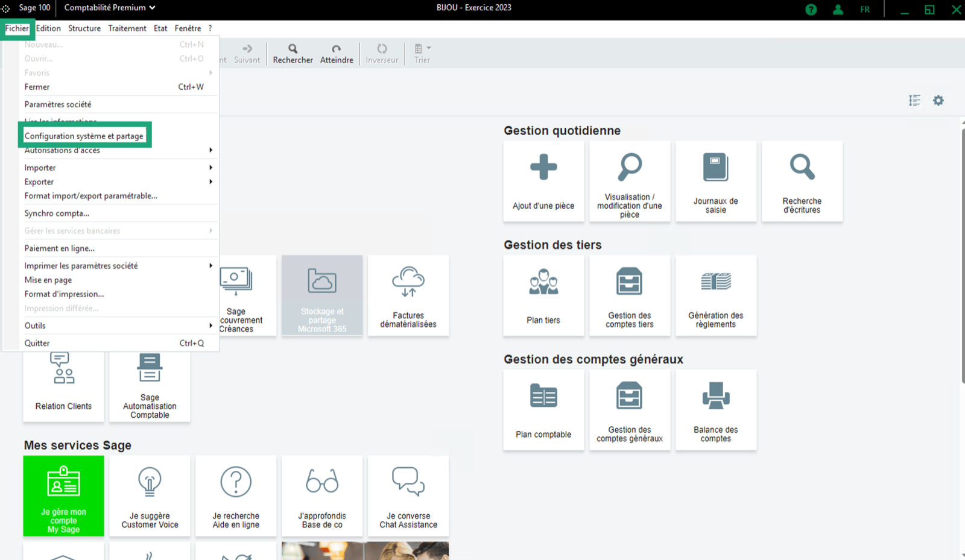This screenshot has height=560, width=965.
Task: Open the Trier dropdown
Action: pos(422,54)
